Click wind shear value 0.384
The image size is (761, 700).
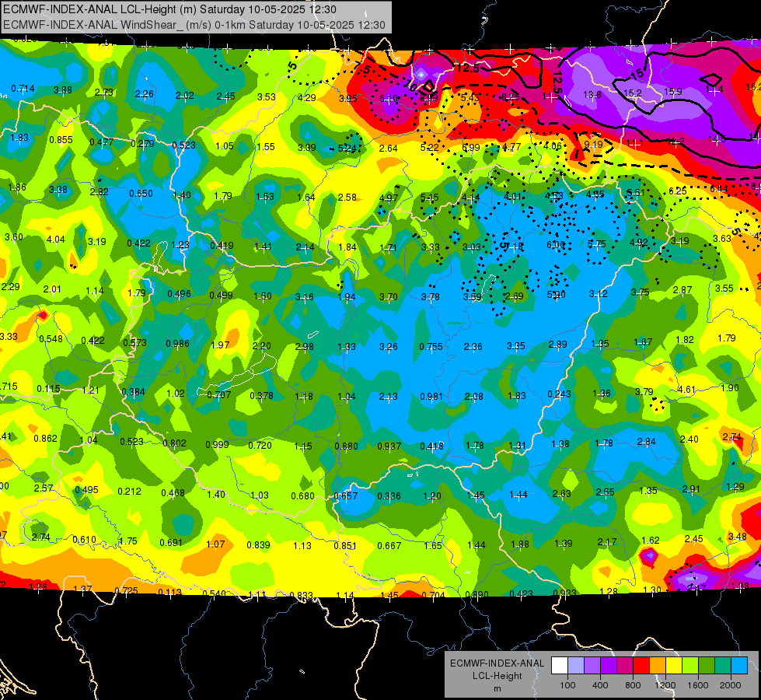[133, 391]
